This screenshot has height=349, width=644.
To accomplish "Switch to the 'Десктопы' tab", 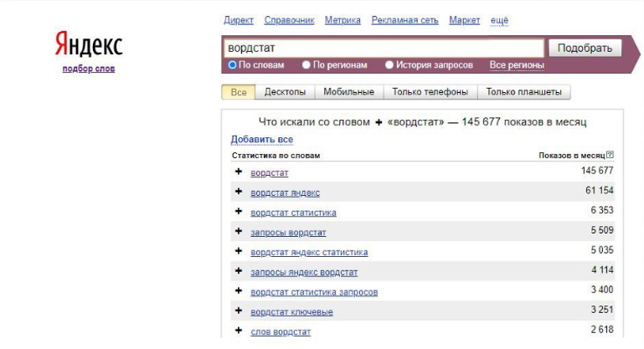I will [285, 92].
